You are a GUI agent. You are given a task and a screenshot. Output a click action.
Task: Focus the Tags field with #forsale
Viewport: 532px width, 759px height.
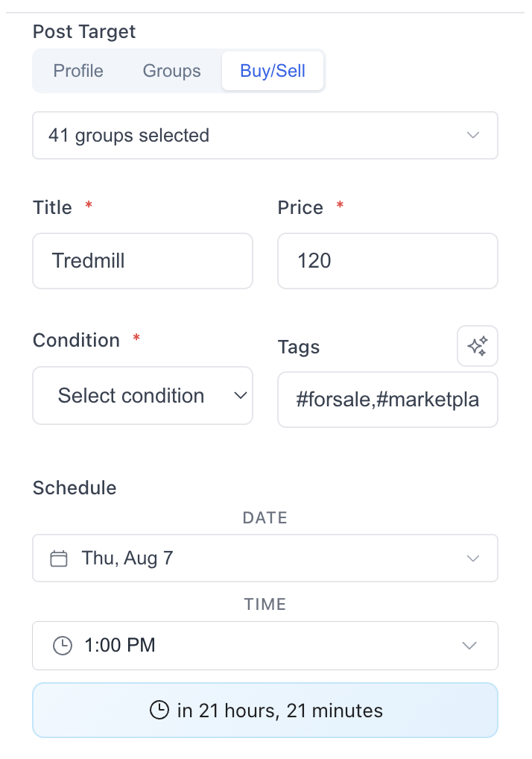tap(387, 400)
